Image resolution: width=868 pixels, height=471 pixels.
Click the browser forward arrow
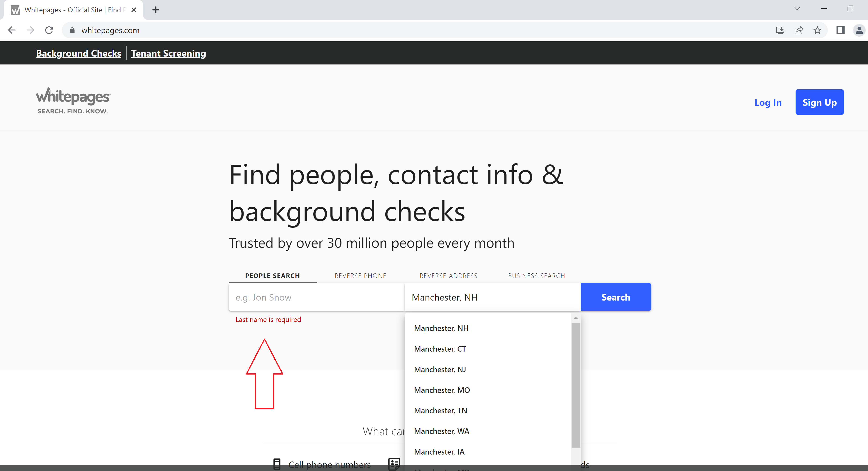[x=30, y=30]
